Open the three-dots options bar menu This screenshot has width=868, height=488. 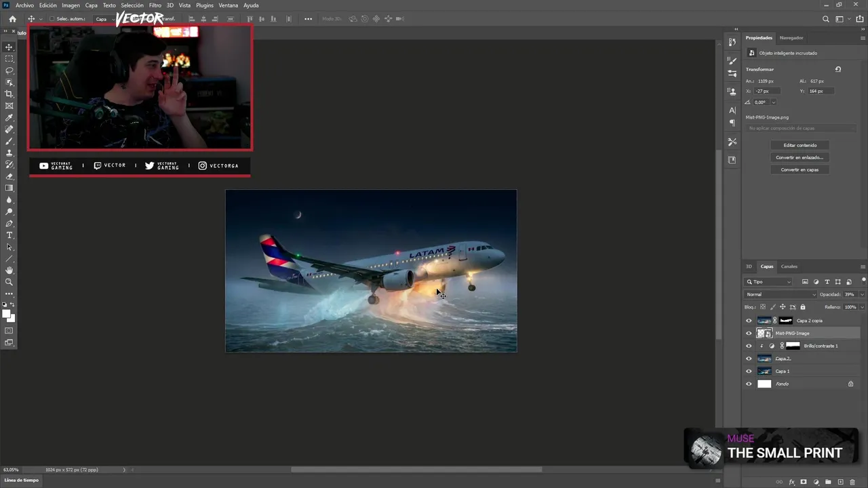(x=308, y=19)
